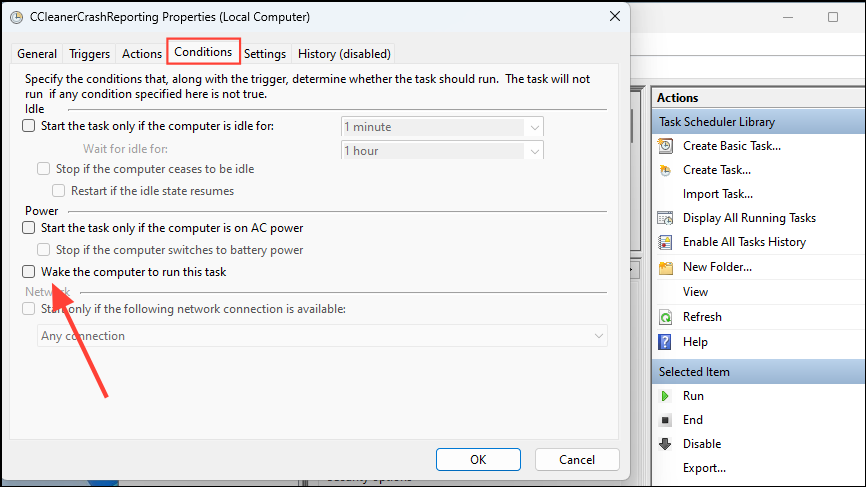This screenshot has height=487, width=866.
Task: Minimize the Task Scheduler window
Action: pos(788,17)
